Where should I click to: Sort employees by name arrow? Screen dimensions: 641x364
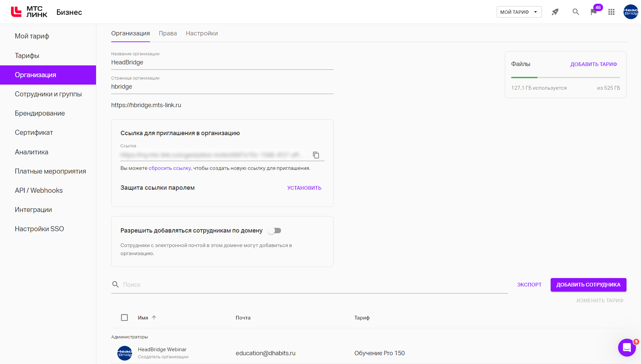(x=154, y=317)
